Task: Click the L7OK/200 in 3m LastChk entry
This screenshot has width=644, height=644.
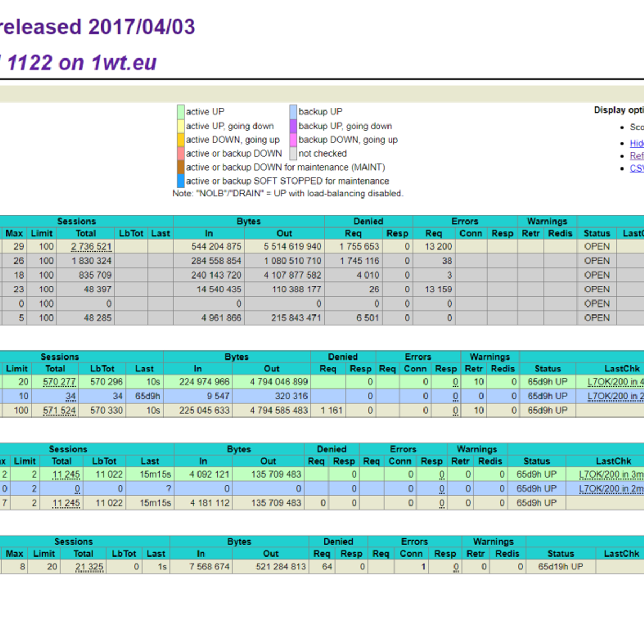Action: point(611,474)
